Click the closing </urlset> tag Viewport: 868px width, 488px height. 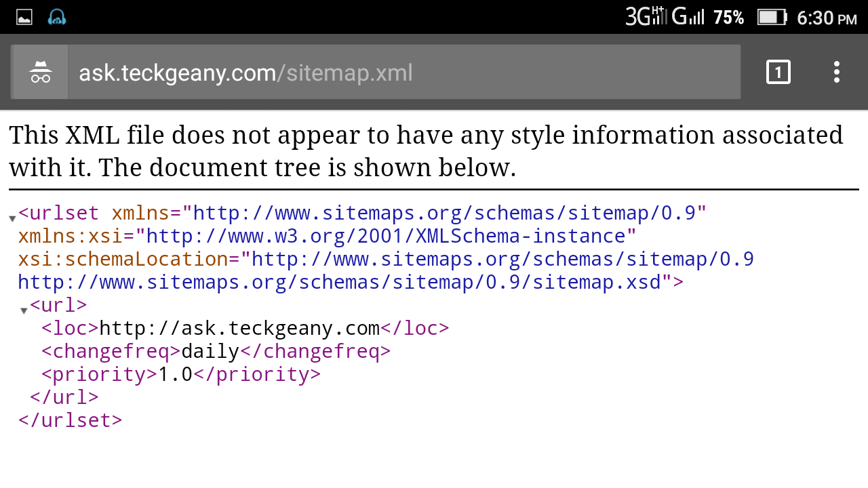point(71,420)
